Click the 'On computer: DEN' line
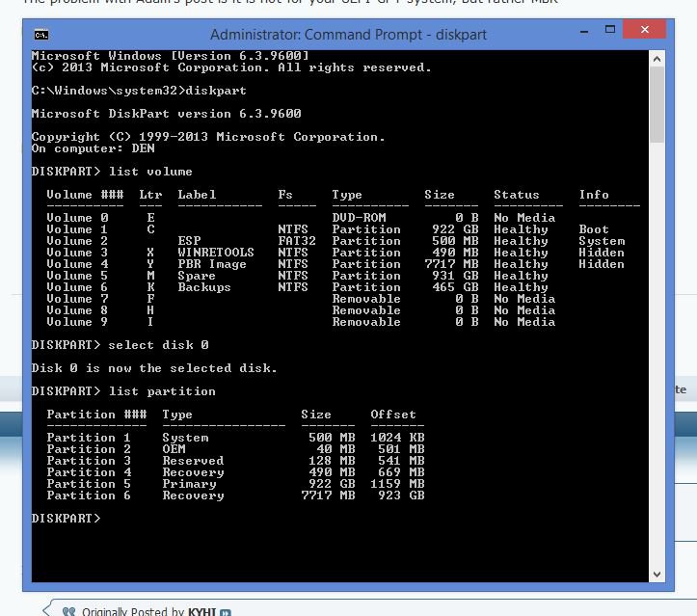 click(93, 148)
